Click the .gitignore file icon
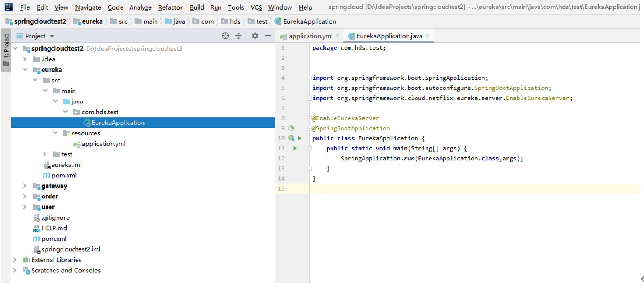 pos(37,218)
